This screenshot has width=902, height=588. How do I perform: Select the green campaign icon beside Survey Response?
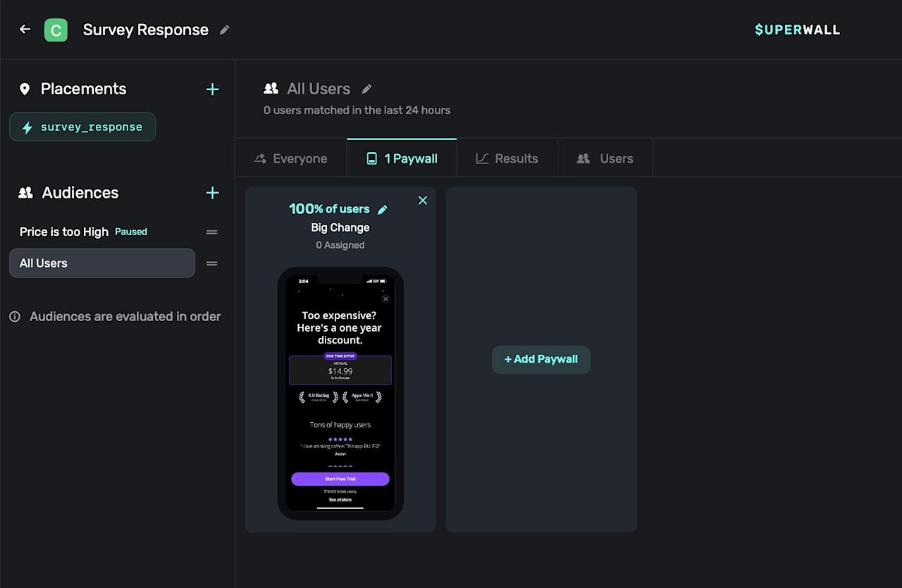pyautogui.click(x=56, y=30)
